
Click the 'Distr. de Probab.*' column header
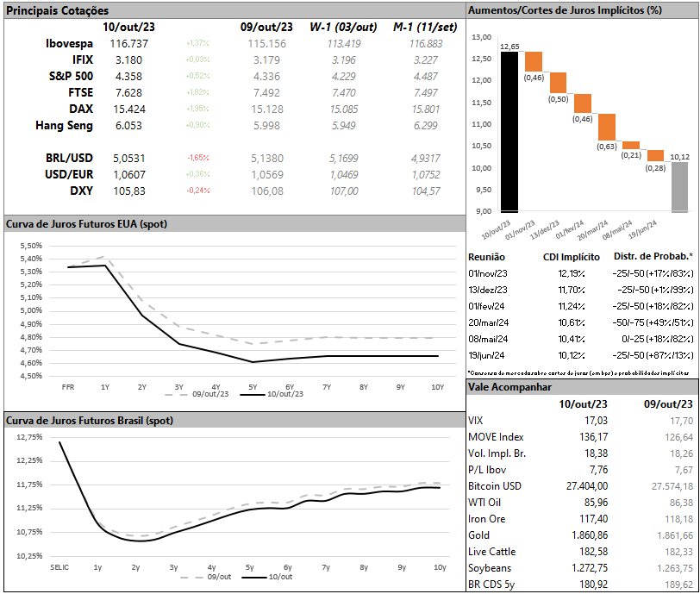click(x=654, y=257)
